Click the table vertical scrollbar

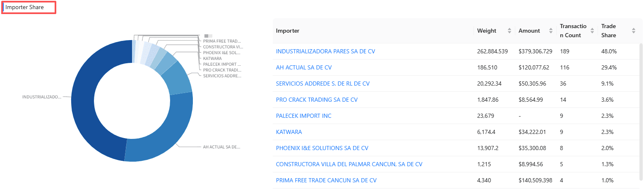coord(641,112)
